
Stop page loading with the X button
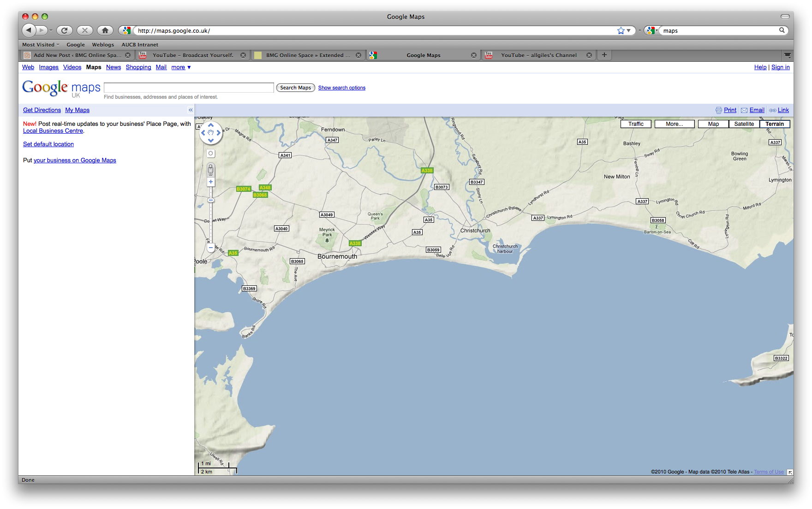(x=85, y=30)
